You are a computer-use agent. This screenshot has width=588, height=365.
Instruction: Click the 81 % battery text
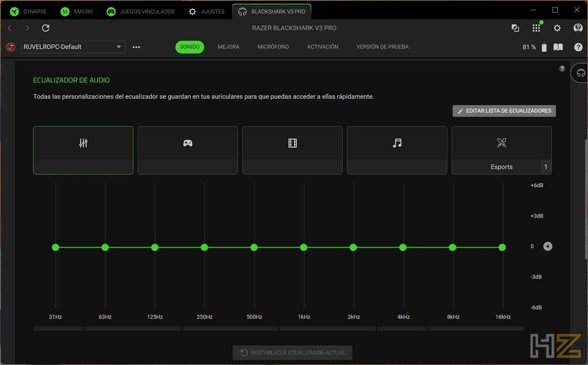tap(529, 47)
